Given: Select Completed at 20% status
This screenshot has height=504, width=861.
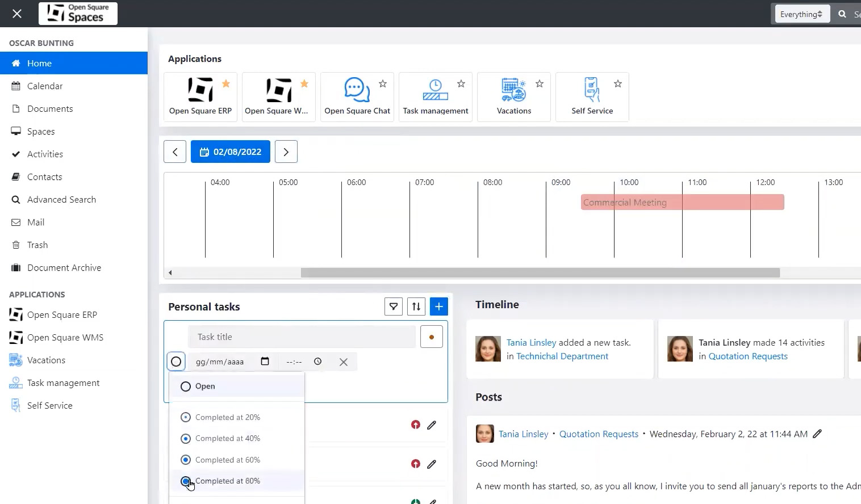Looking at the screenshot, I should 237,417.
